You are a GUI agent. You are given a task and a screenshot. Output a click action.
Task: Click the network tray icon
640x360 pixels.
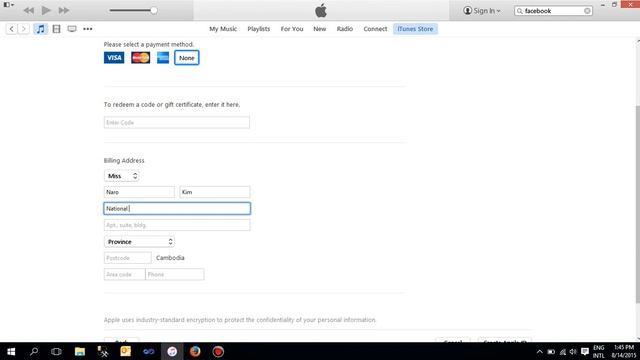(562, 352)
